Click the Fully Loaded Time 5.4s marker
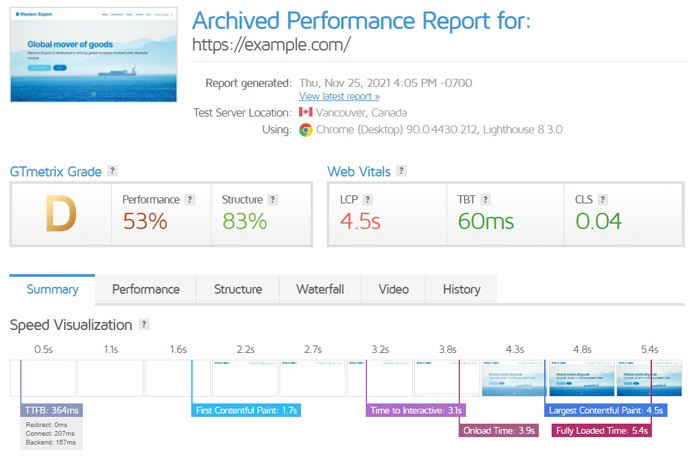The height and width of the screenshot is (458, 694). pos(601,431)
